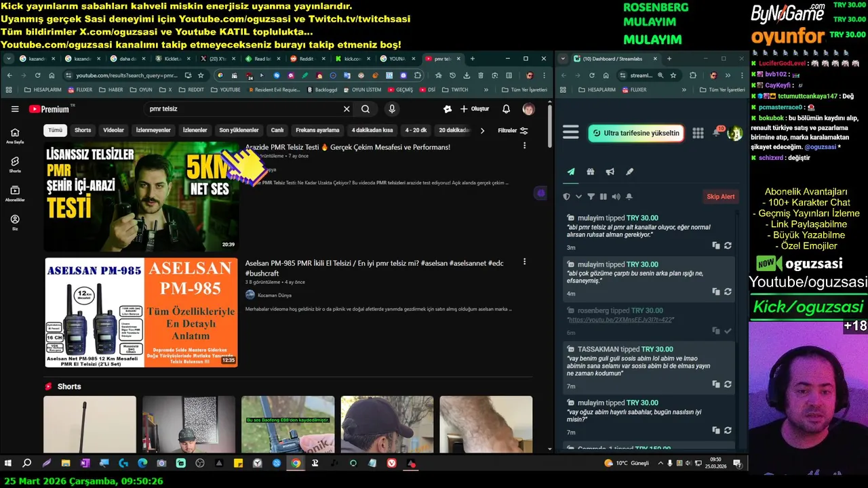
Task: Select the Videolar filter chip
Action: [113, 130]
